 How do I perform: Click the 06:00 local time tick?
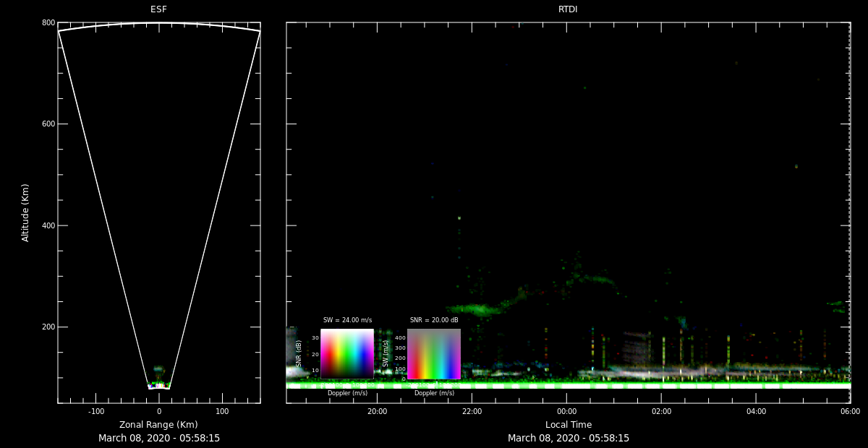[x=851, y=412]
